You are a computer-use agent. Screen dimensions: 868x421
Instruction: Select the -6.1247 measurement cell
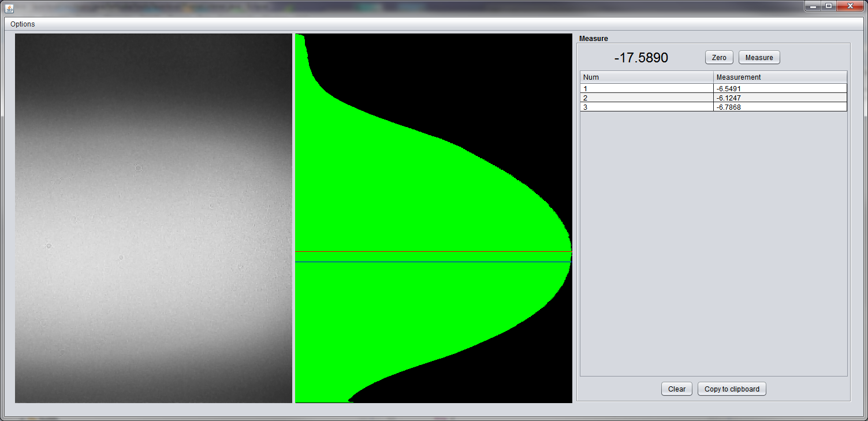coord(780,98)
